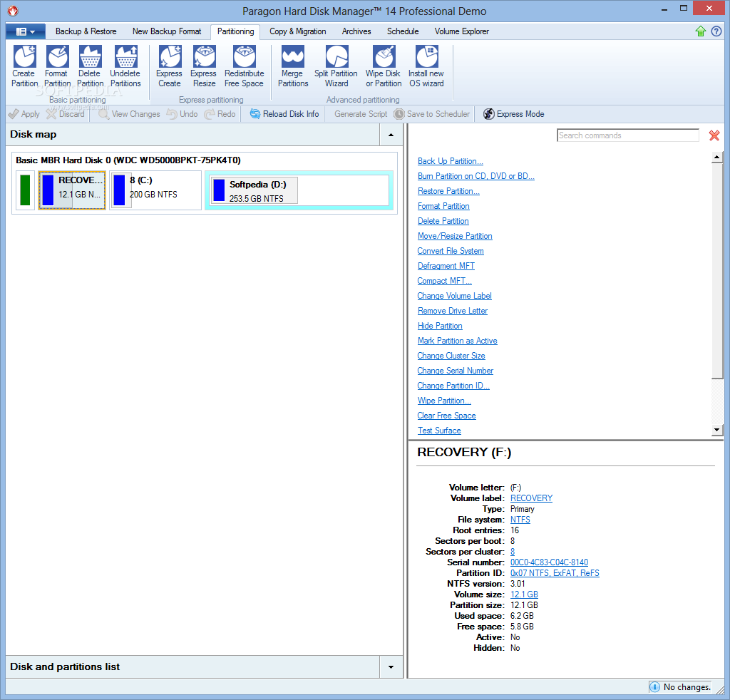Image resolution: width=730 pixels, height=700 pixels.
Task: Select the small green partition block
Action: (25, 190)
